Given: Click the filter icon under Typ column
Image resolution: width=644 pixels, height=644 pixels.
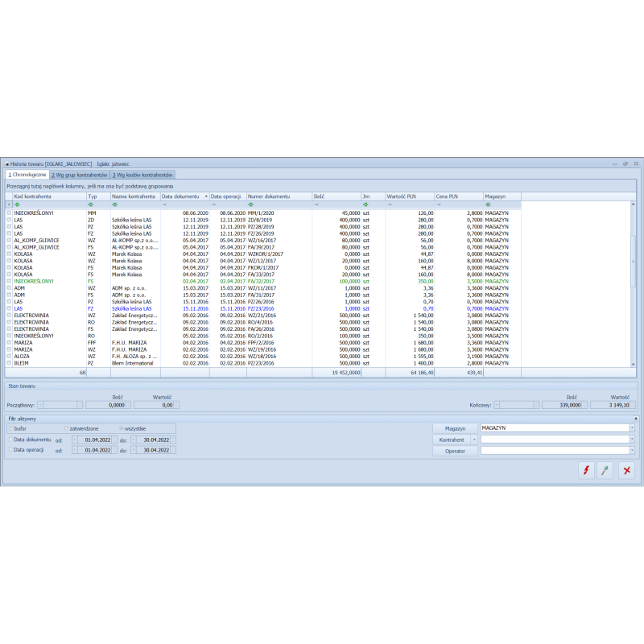Looking at the screenshot, I should pyautogui.click(x=91, y=204).
